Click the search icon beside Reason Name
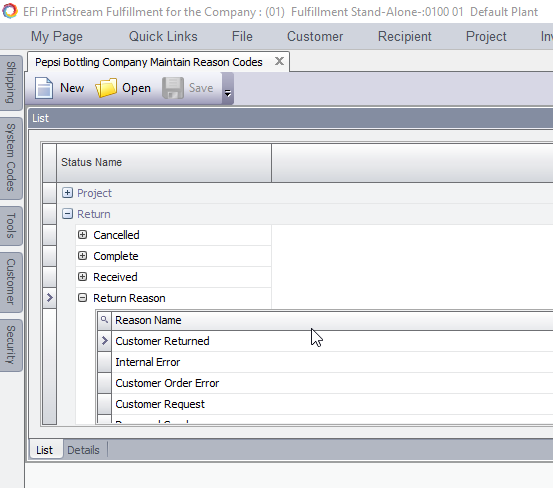 (104, 320)
